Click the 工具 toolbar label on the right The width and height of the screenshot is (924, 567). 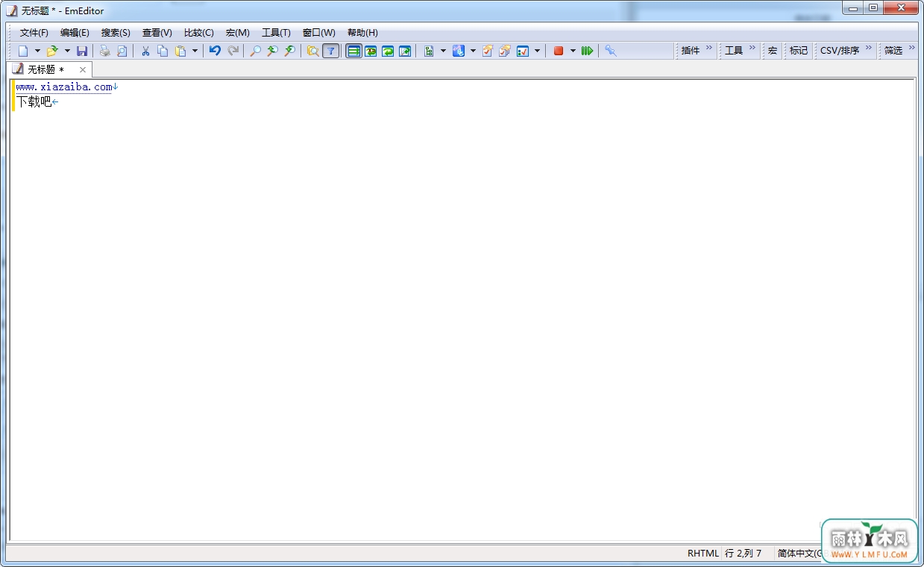click(734, 51)
